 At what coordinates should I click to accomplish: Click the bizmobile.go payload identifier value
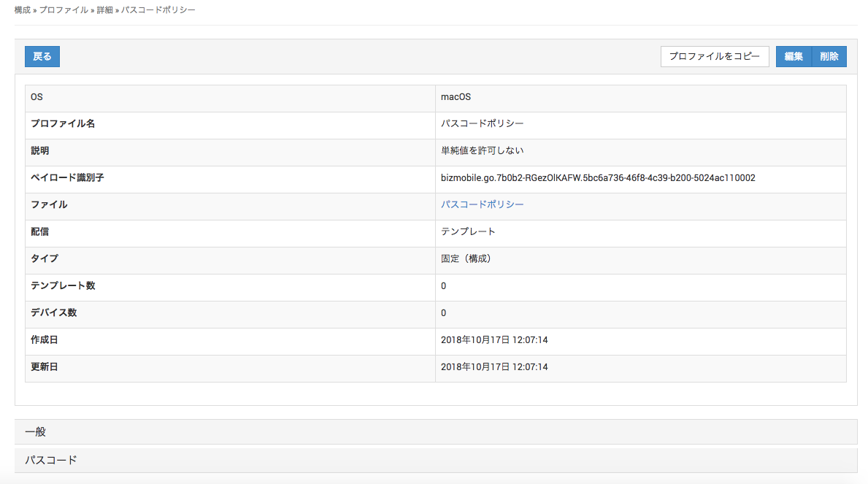coord(598,178)
